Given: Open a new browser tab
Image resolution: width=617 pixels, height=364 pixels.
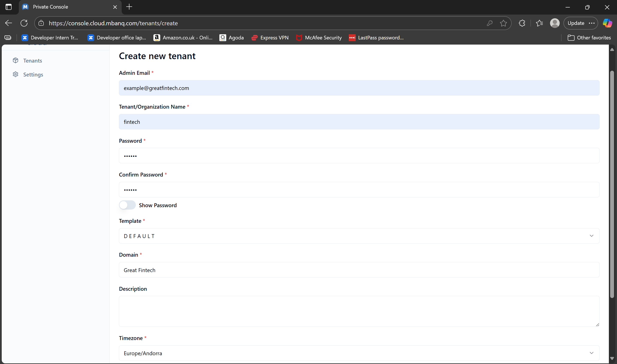Looking at the screenshot, I should point(129,7).
